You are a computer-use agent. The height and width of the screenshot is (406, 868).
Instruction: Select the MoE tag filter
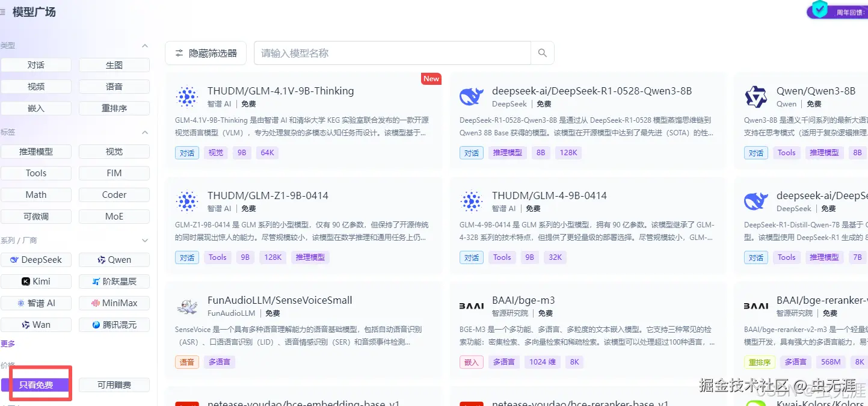(114, 217)
